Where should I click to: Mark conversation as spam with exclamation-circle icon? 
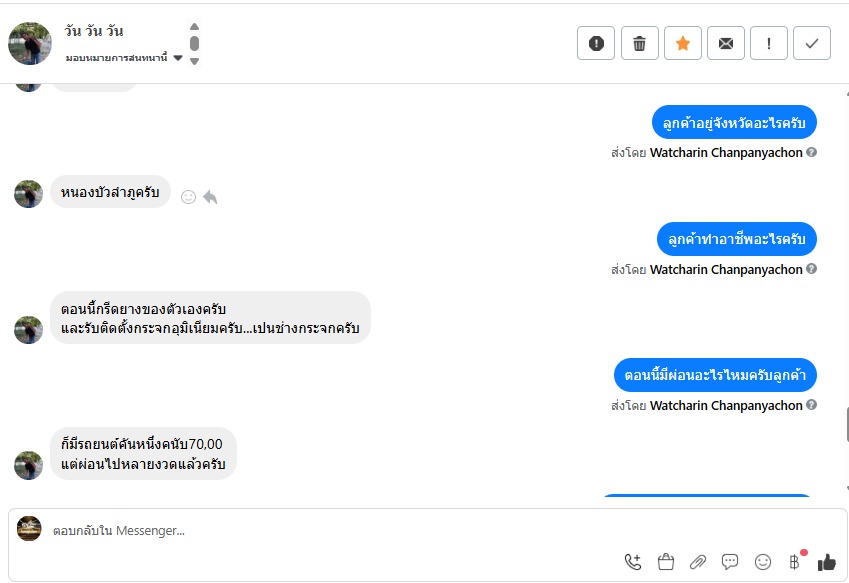tap(596, 43)
